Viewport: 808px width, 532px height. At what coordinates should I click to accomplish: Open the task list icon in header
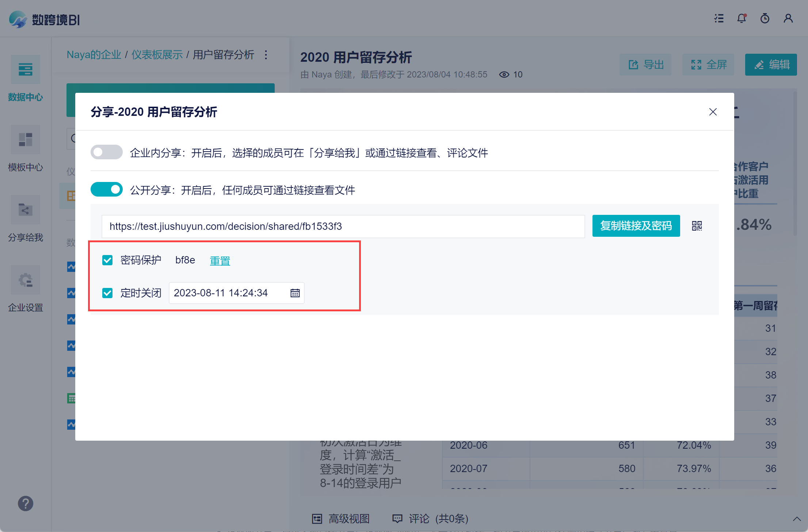719,18
